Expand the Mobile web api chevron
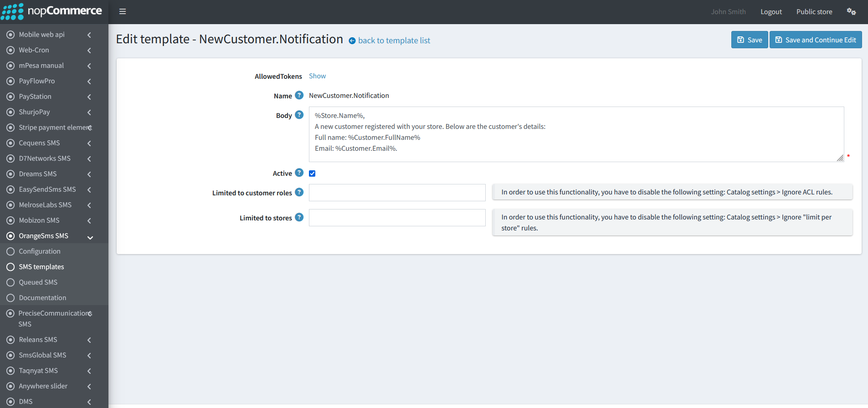Viewport: 868px width, 408px height. (89, 35)
